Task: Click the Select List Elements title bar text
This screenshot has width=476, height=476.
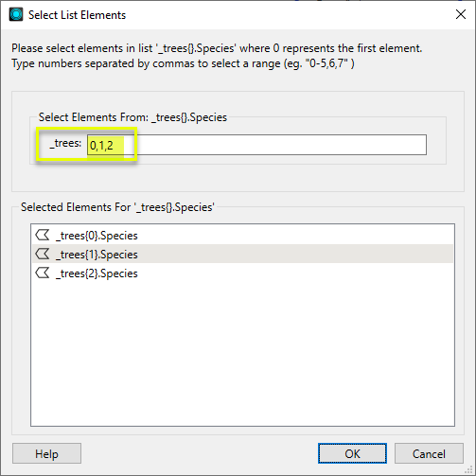Action: (77, 15)
